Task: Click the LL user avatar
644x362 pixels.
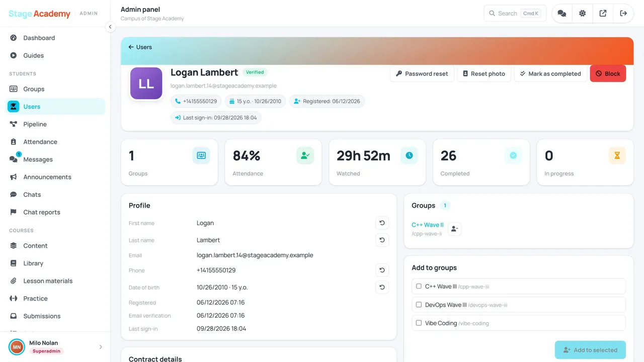Action: click(x=146, y=83)
